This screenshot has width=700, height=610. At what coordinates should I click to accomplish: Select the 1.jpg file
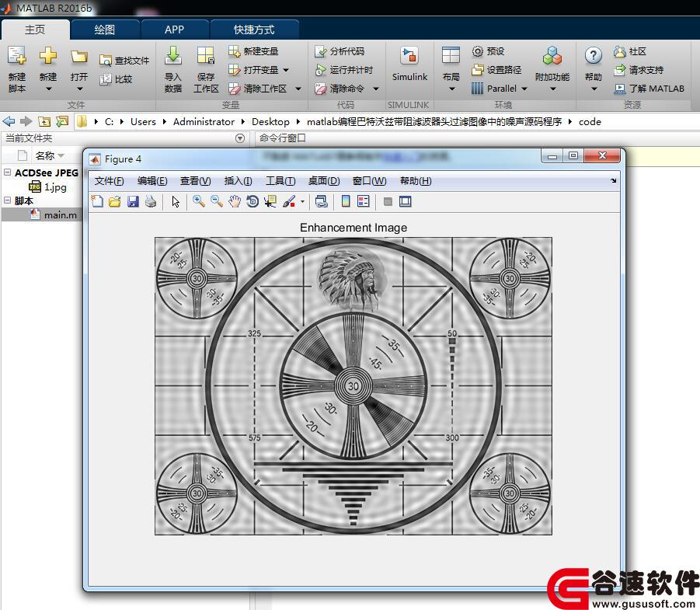(x=47, y=186)
